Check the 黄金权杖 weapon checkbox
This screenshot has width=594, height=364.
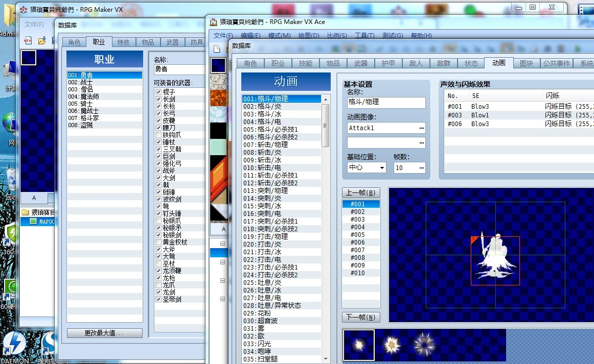point(158,242)
